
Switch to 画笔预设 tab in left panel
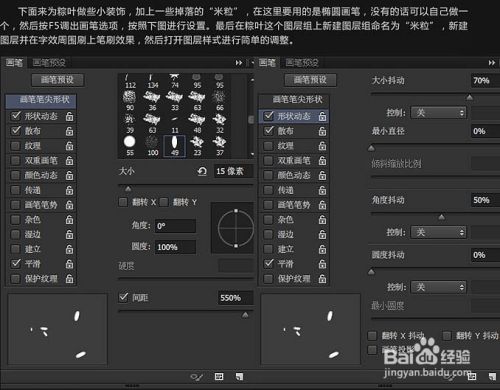[x=49, y=63]
